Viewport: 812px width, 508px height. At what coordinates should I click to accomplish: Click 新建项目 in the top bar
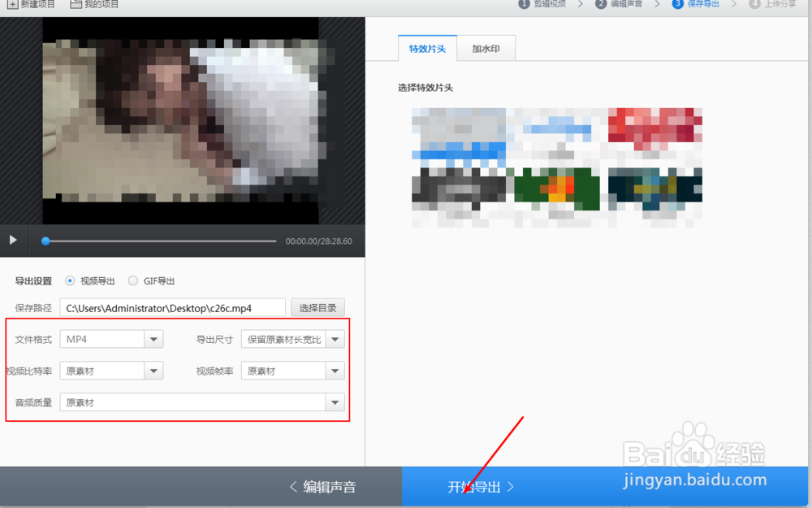[x=31, y=4]
